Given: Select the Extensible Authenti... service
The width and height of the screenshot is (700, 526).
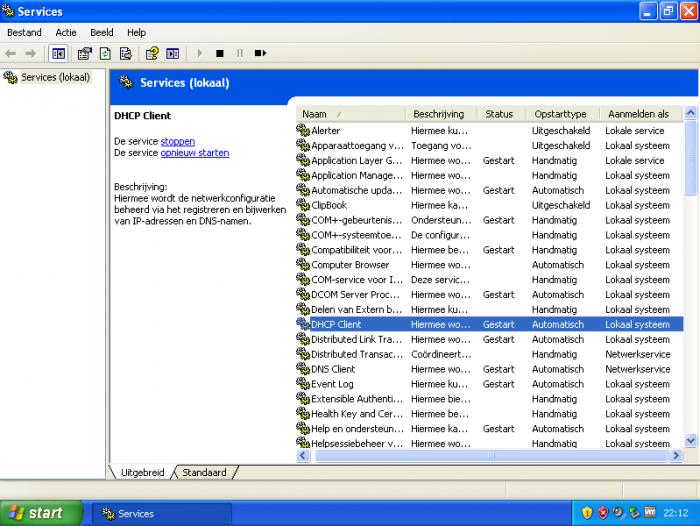Looking at the screenshot, I should pyautogui.click(x=490, y=399).
